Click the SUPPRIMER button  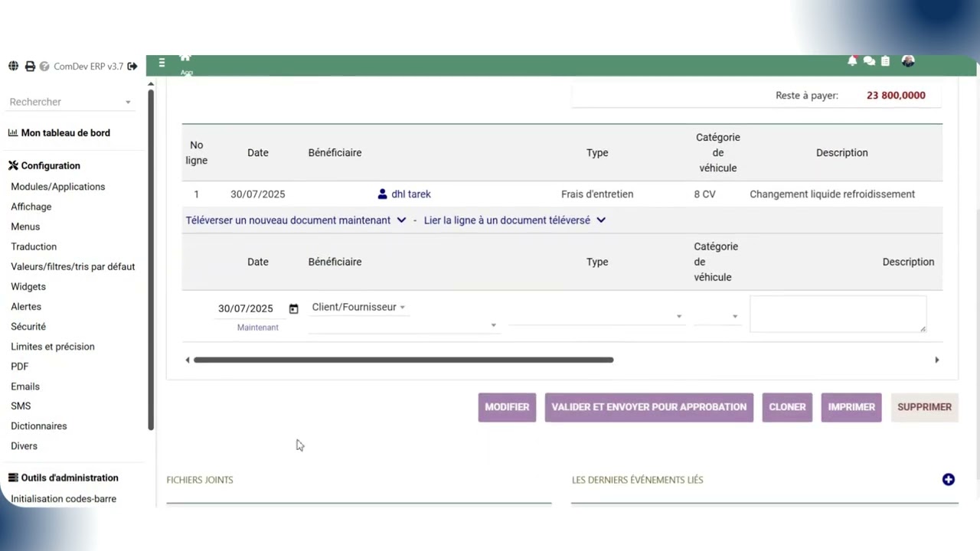point(925,407)
